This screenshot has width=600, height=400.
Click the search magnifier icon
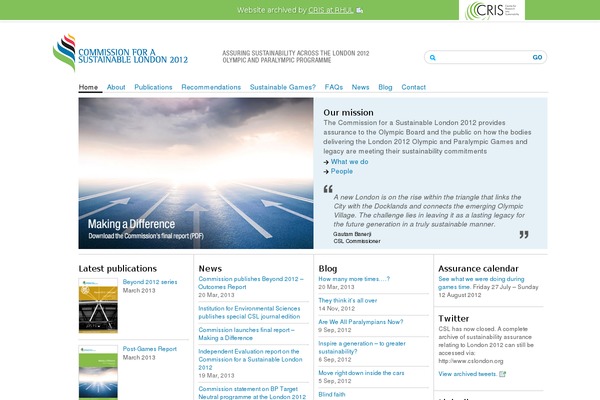[432, 57]
